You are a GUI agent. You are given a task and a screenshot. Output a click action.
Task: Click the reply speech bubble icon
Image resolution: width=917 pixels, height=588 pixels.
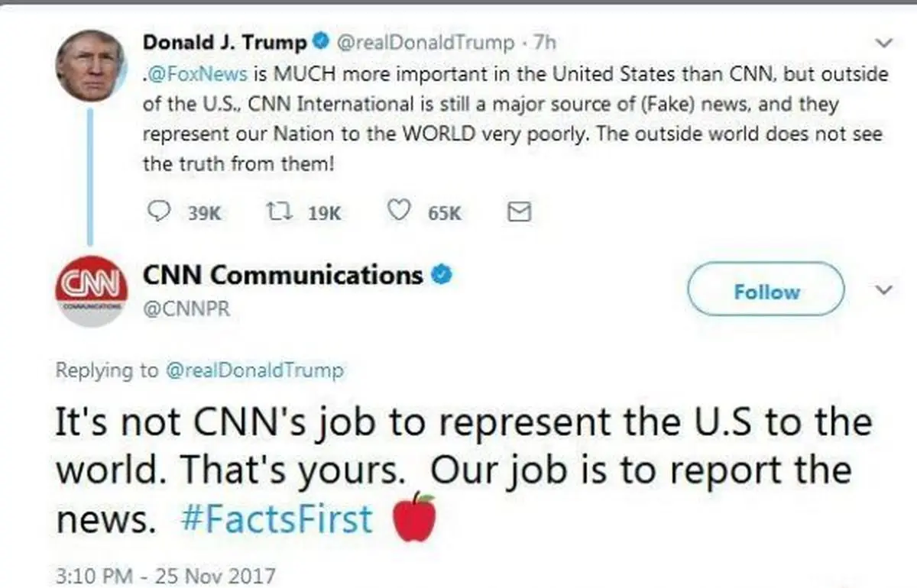coord(157,212)
